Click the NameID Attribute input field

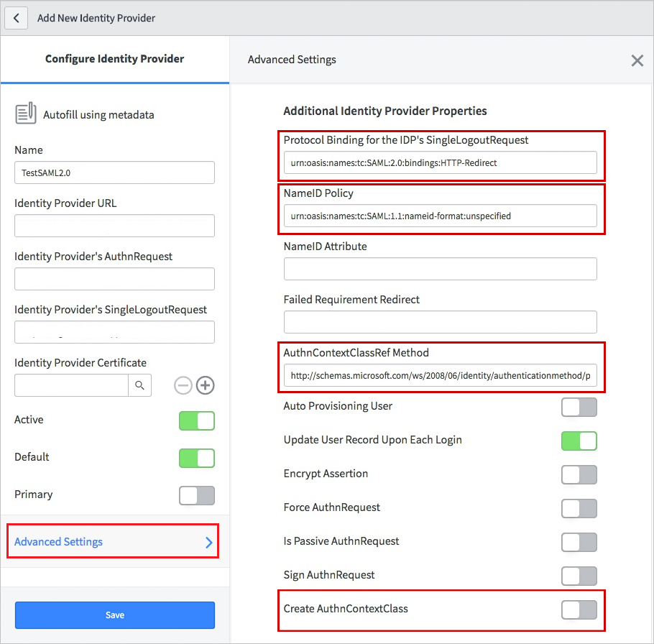(440, 269)
